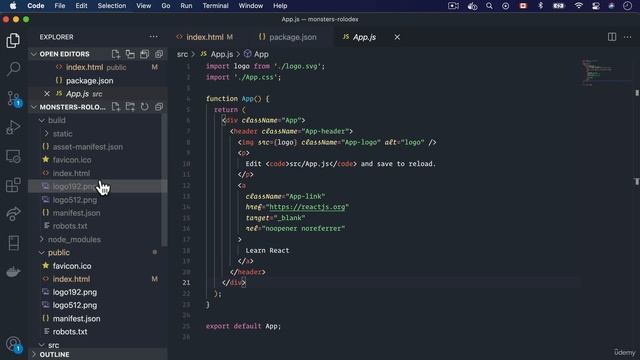Collapse the Open Editors section
Image resolution: width=640 pixels, height=360 pixels.
(34, 54)
